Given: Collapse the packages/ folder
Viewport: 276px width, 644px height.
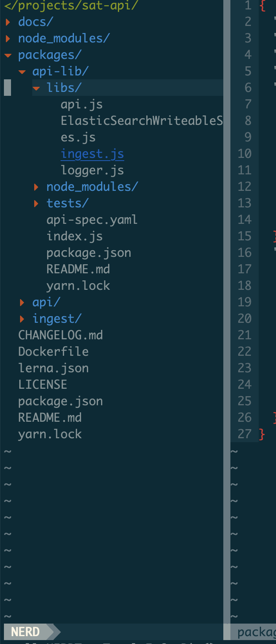Looking at the screenshot, I should (x=49, y=55).
